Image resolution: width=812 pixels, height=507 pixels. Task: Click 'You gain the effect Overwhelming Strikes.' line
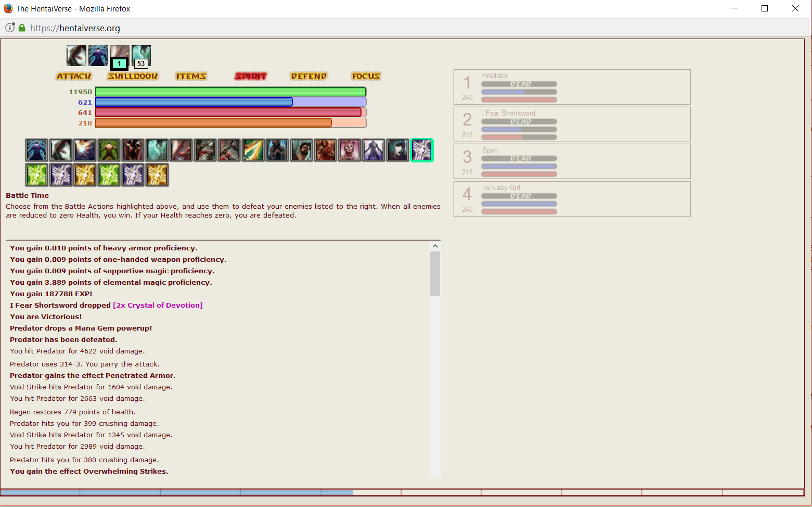coord(89,472)
